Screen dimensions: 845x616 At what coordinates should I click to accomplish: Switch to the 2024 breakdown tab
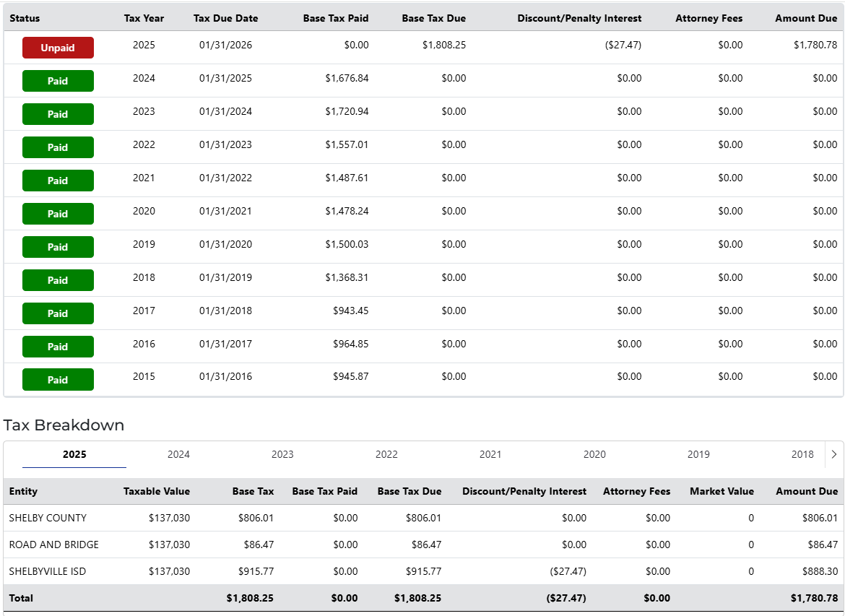click(178, 454)
